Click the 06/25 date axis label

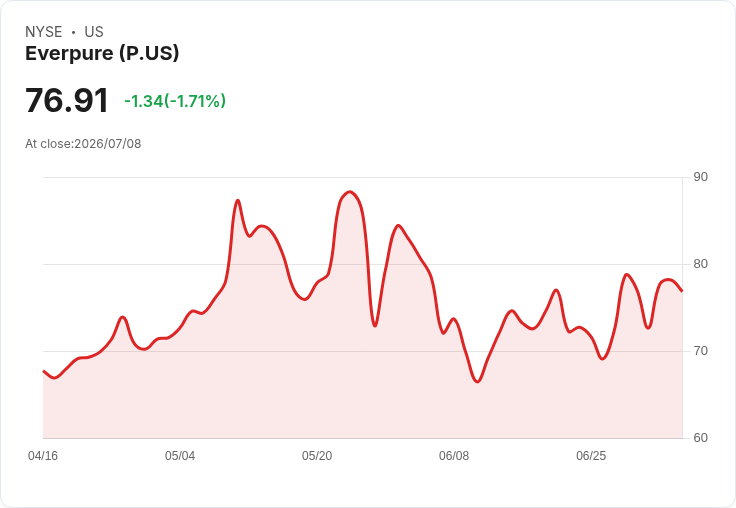point(591,455)
